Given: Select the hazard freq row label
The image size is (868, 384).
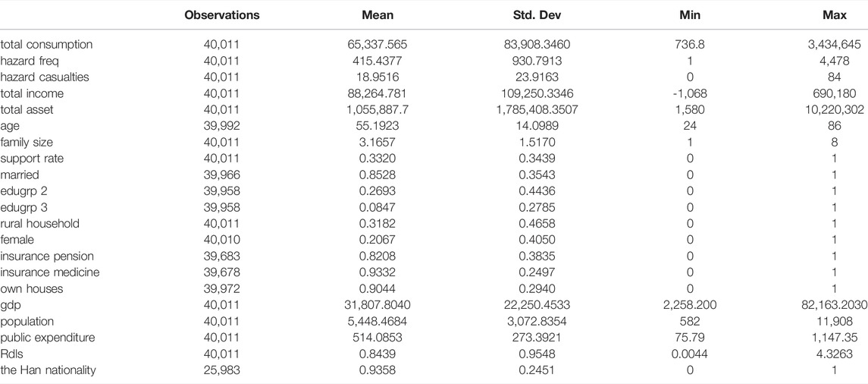Looking at the screenshot, I should [x=30, y=61].
